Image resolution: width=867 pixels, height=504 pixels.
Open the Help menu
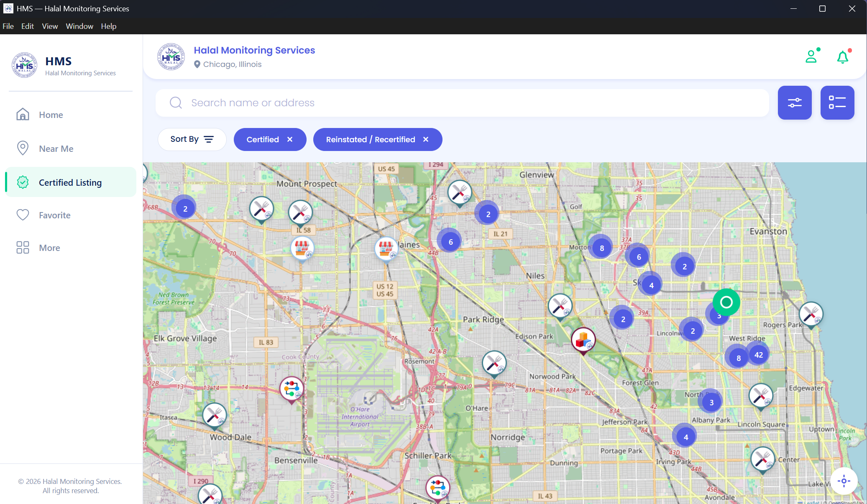tap(109, 26)
